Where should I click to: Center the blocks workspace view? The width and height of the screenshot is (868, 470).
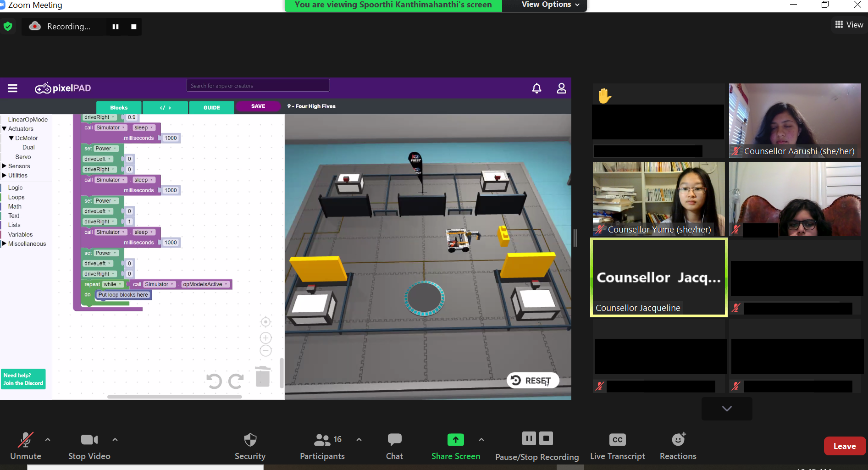coord(265,322)
